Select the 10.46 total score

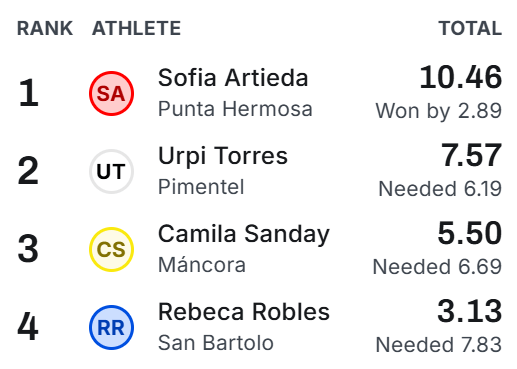(460, 77)
